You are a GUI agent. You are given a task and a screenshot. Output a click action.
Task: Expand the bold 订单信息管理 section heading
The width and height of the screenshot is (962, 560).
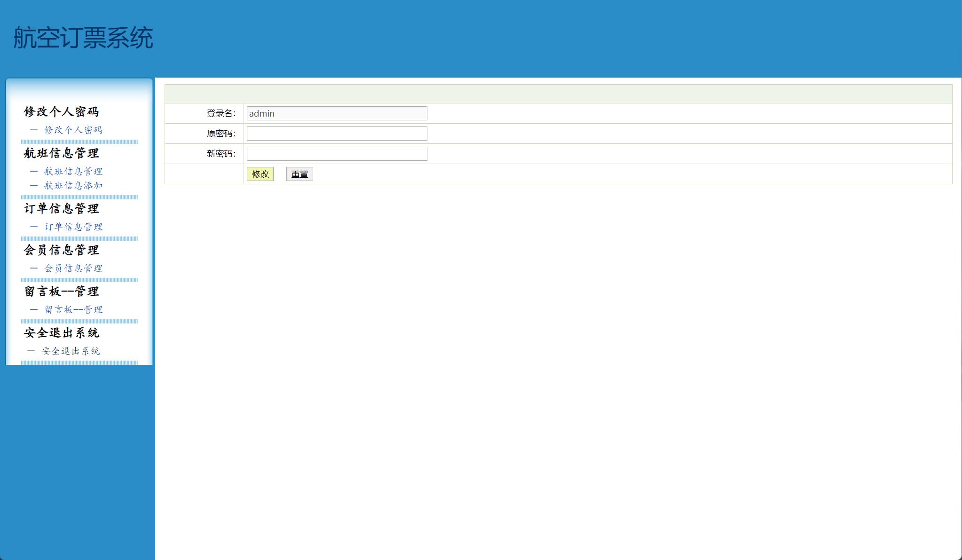click(62, 209)
